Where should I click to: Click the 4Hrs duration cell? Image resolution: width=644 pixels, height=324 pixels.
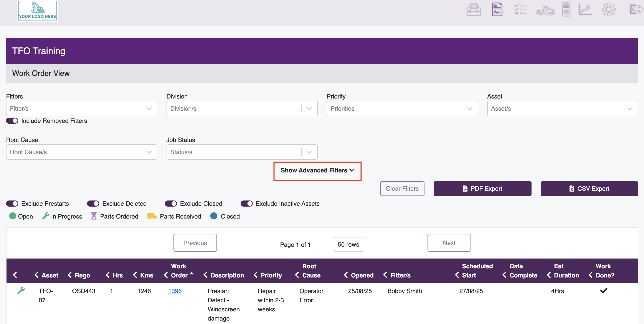[558, 291]
